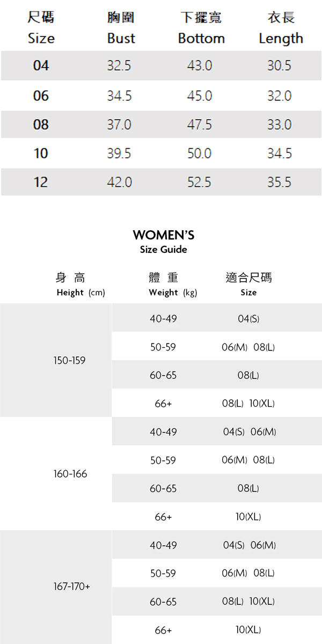Click bust value 34.5 for size 06
322x644 pixels.
pos(119,96)
